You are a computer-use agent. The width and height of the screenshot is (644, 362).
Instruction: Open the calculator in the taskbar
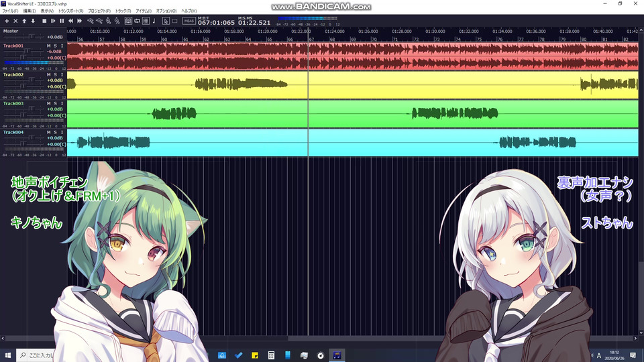coord(271,355)
